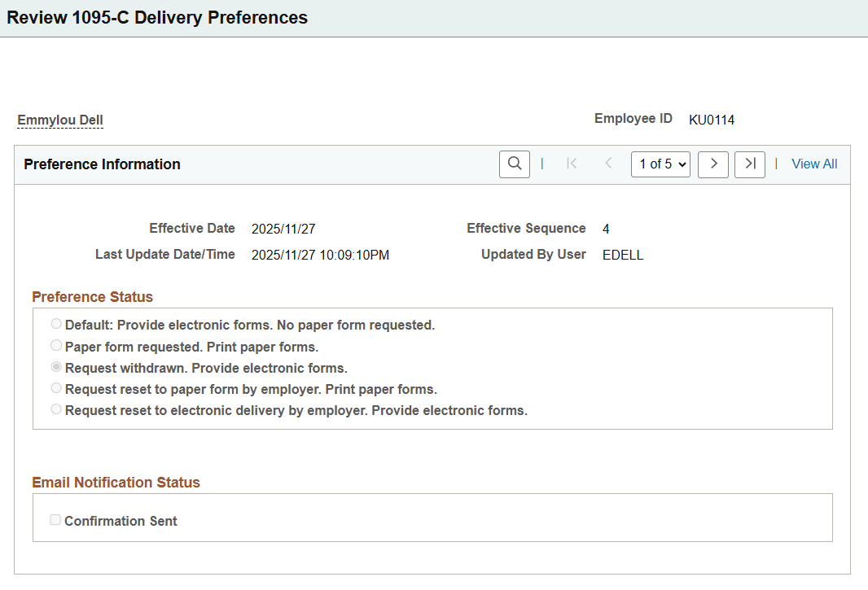Select Paper form requested option
868x590 pixels.
[55, 344]
